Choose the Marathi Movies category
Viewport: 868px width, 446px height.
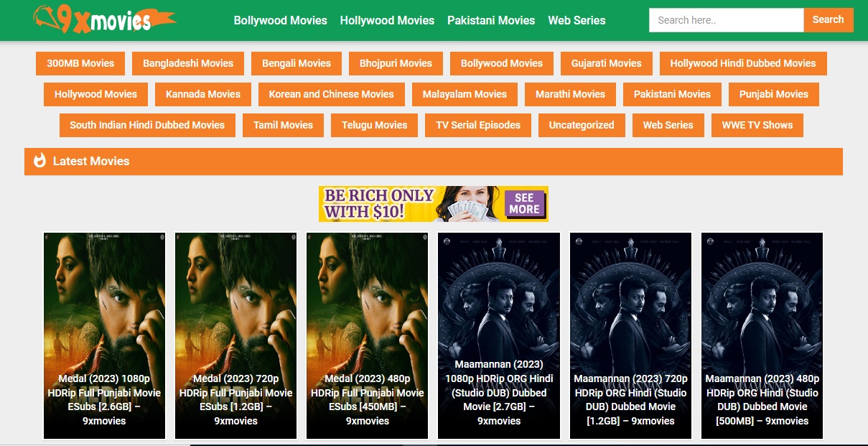point(570,94)
